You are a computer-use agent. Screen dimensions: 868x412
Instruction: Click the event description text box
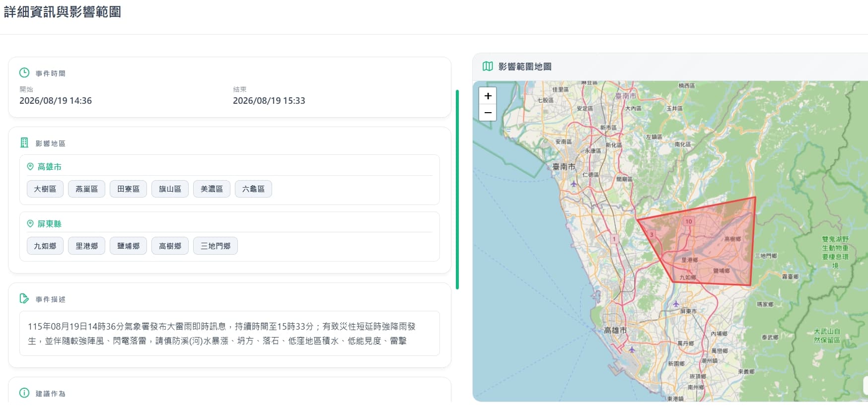pos(229,334)
